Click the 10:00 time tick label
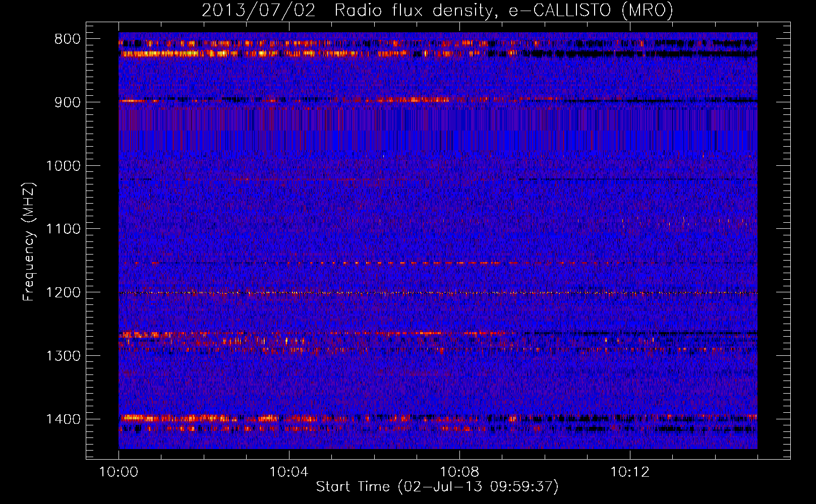This screenshot has width=816, height=504. click(x=119, y=472)
